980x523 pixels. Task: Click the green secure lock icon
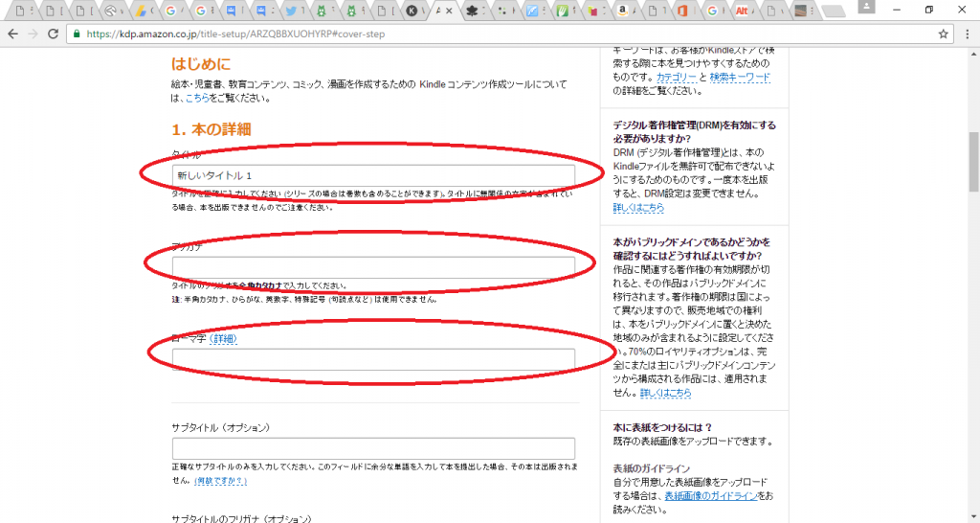point(77,34)
